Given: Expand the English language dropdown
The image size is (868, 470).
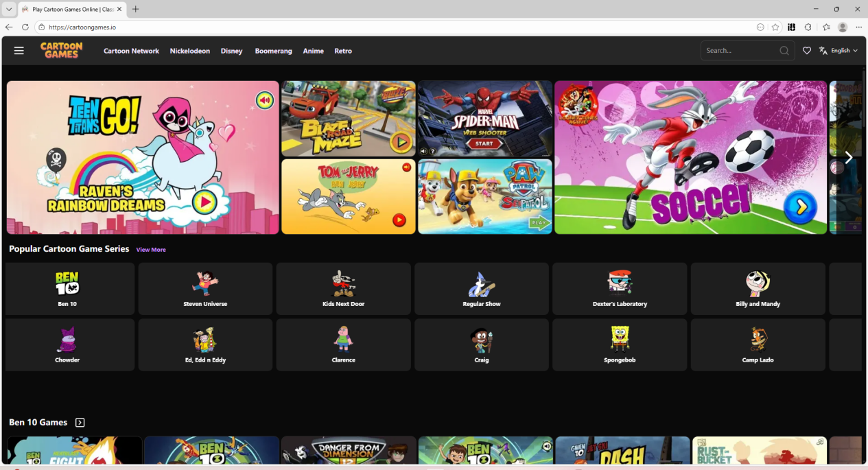Looking at the screenshot, I should coord(844,51).
